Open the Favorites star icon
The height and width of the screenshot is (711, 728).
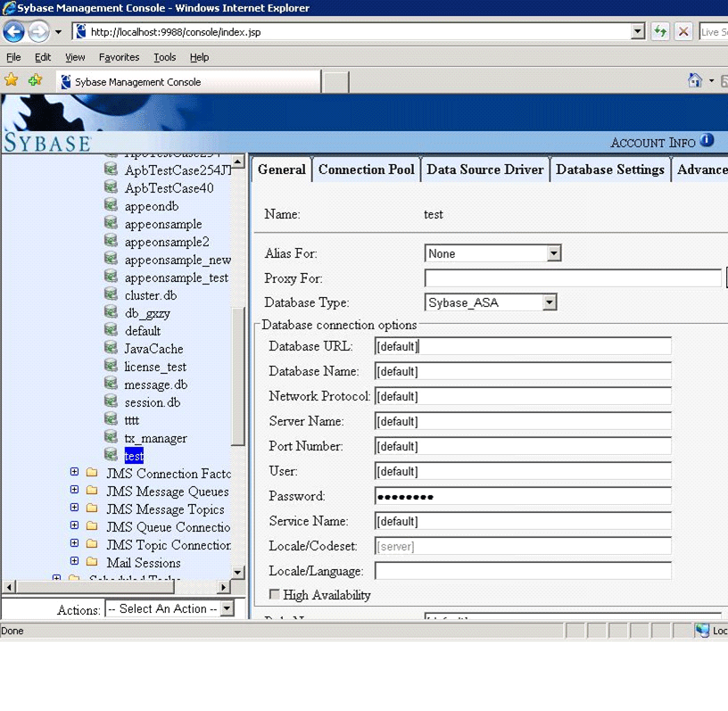click(11, 80)
